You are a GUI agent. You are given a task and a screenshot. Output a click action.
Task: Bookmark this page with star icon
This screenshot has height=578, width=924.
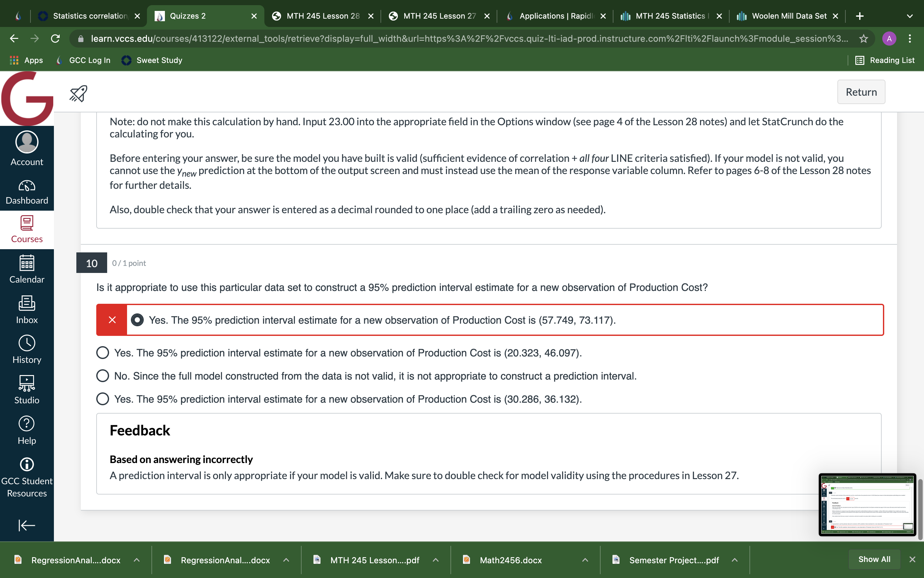click(864, 38)
